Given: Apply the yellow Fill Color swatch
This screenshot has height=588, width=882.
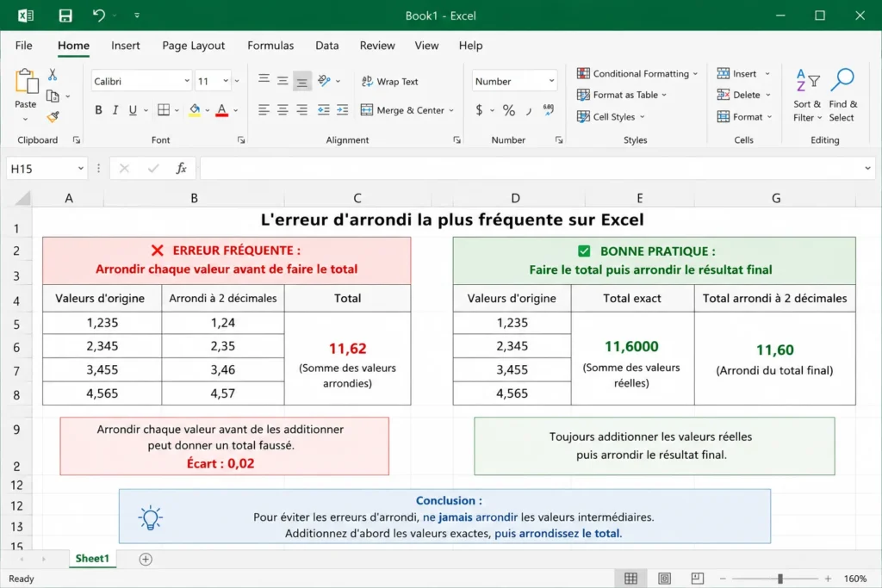Looking at the screenshot, I should coord(195,110).
